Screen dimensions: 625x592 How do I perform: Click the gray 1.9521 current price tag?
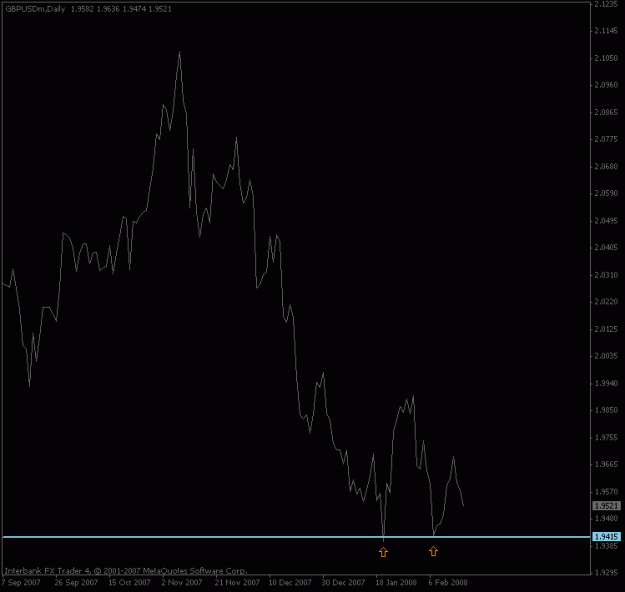pos(607,506)
